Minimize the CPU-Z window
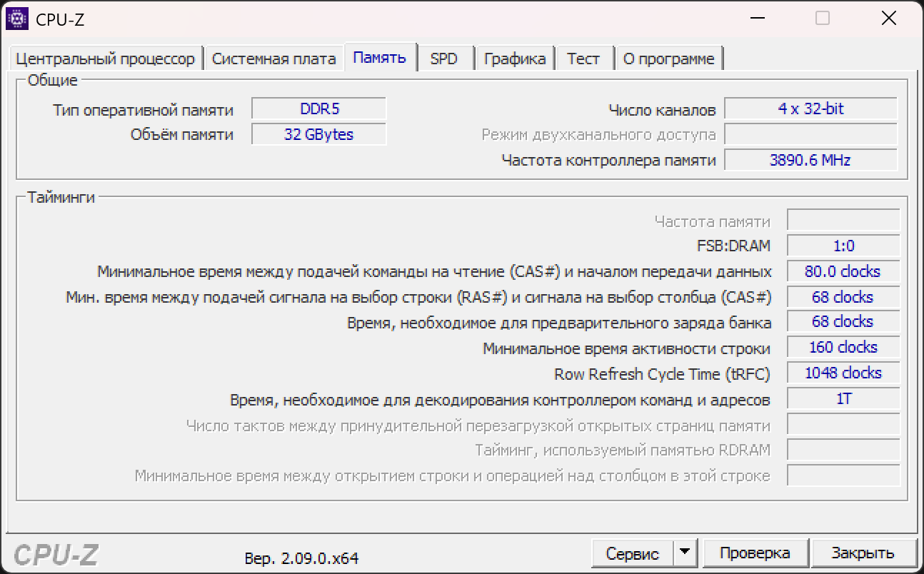 [x=757, y=19]
